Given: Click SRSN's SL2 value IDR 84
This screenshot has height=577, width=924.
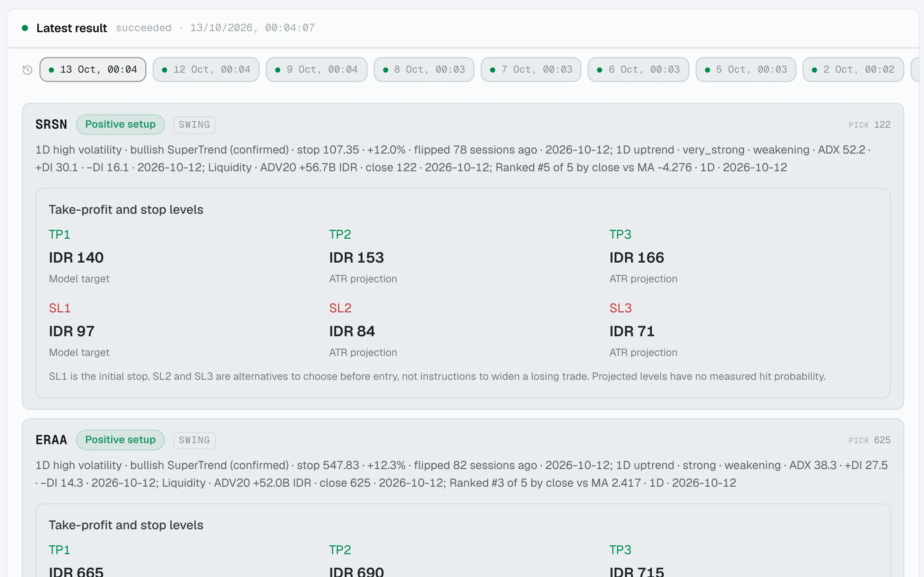Looking at the screenshot, I should (x=352, y=331).
